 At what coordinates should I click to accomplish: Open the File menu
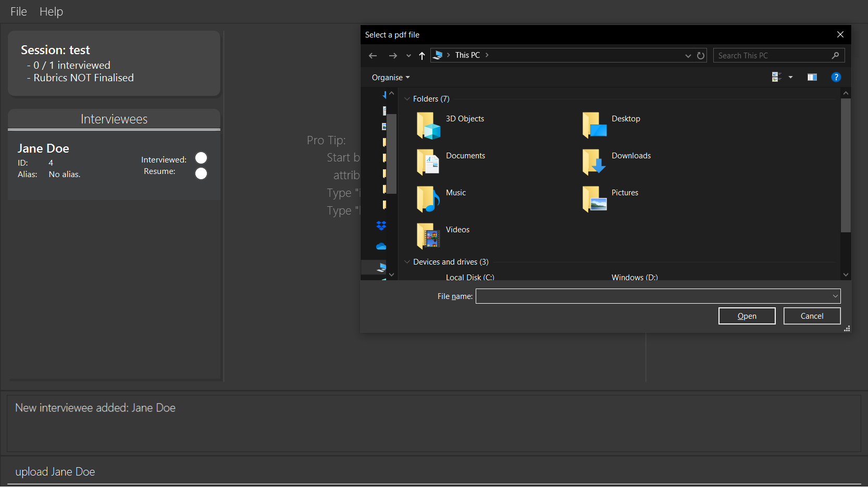point(19,11)
